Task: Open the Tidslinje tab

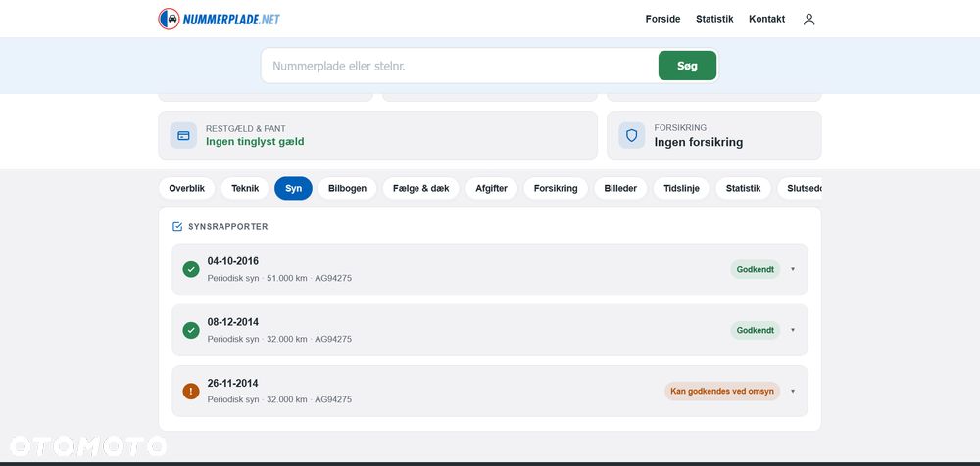Action: 681,189
